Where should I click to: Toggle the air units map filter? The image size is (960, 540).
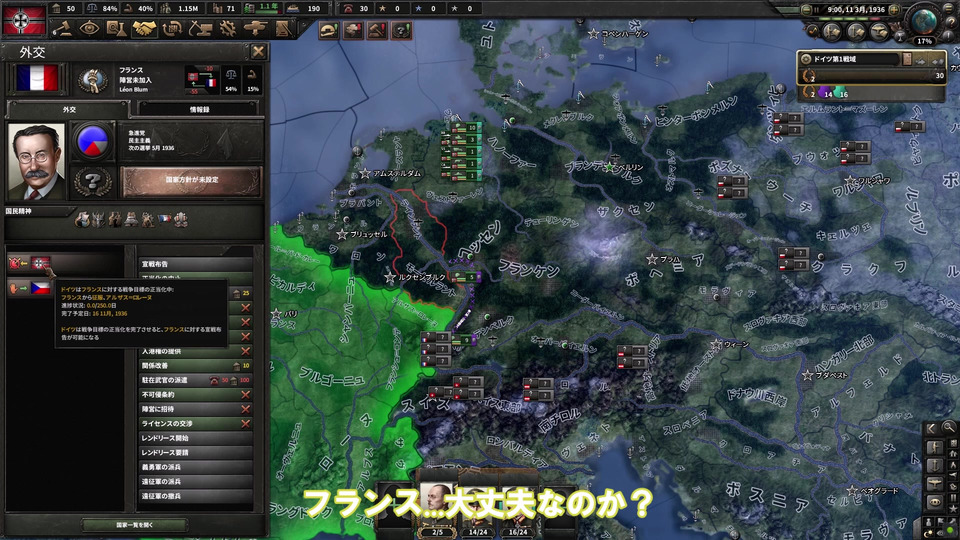tap(879, 31)
